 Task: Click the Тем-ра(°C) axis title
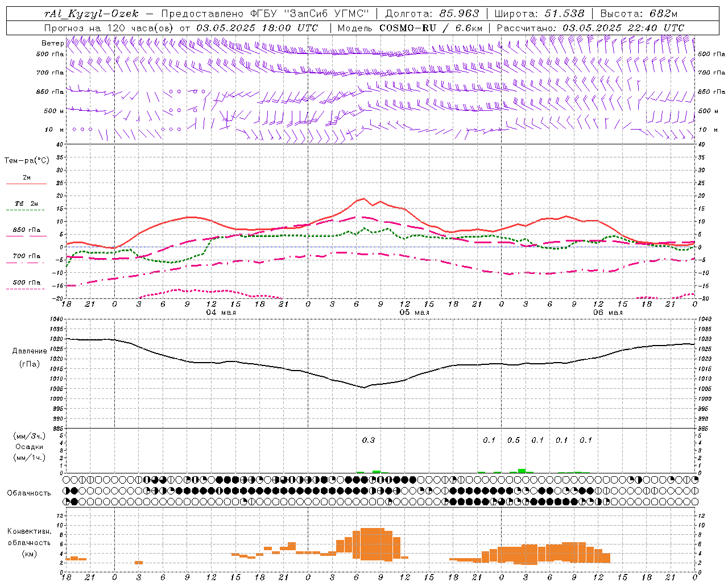pos(27,161)
